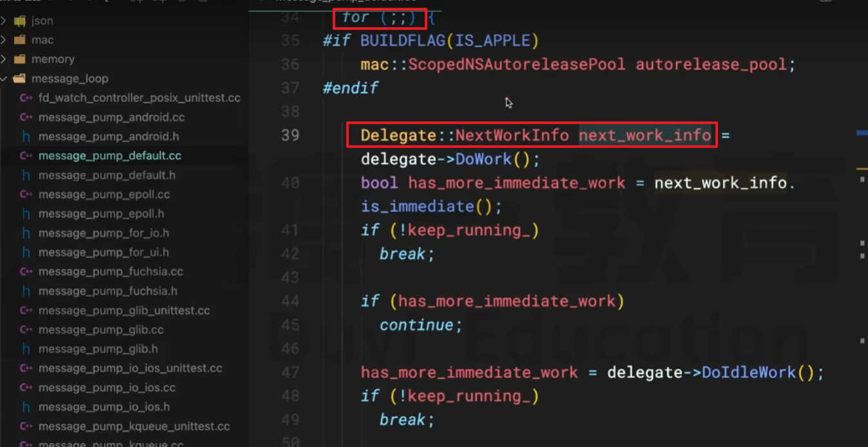Click line number 47 in gutter
This screenshot has height=447, width=868.
pyautogui.click(x=290, y=372)
